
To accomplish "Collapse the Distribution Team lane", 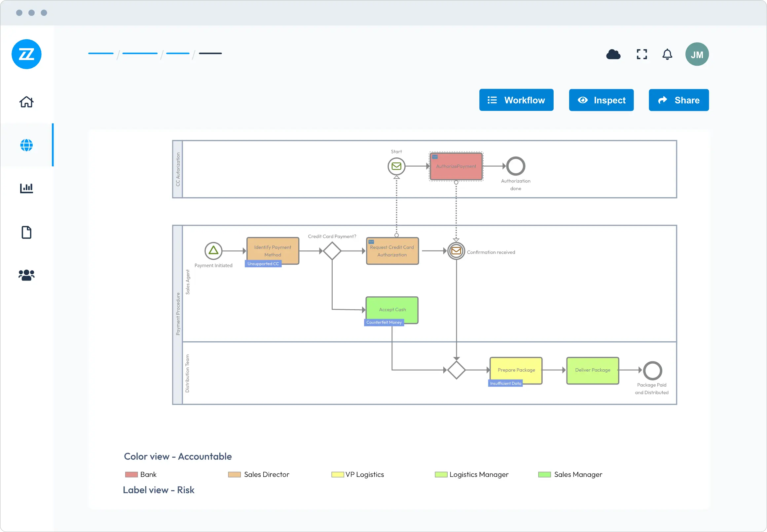I will 188,372.
